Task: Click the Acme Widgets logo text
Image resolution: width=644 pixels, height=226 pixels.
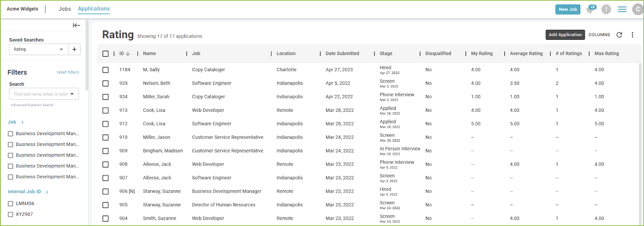Action: pyautogui.click(x=23, y=9)
